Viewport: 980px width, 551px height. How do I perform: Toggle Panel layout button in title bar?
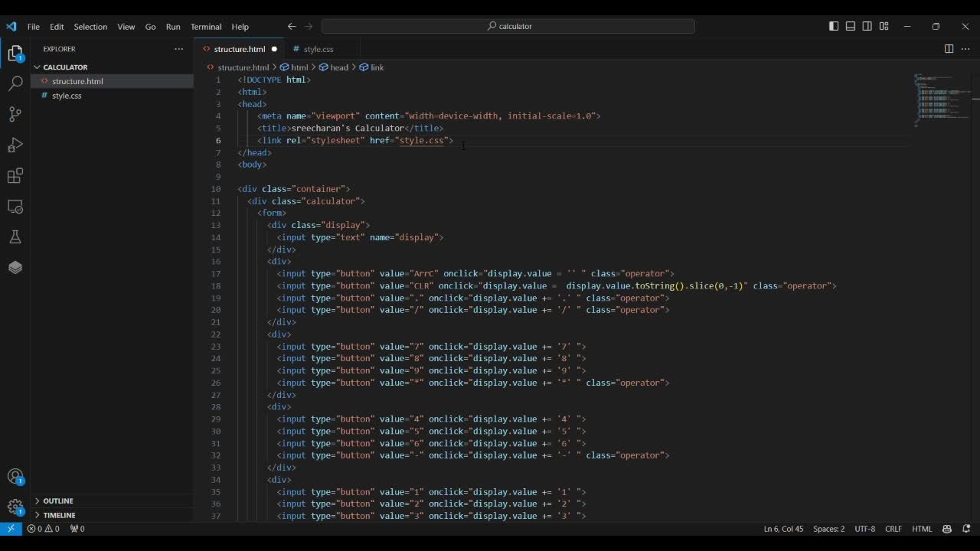click(851, 26)
